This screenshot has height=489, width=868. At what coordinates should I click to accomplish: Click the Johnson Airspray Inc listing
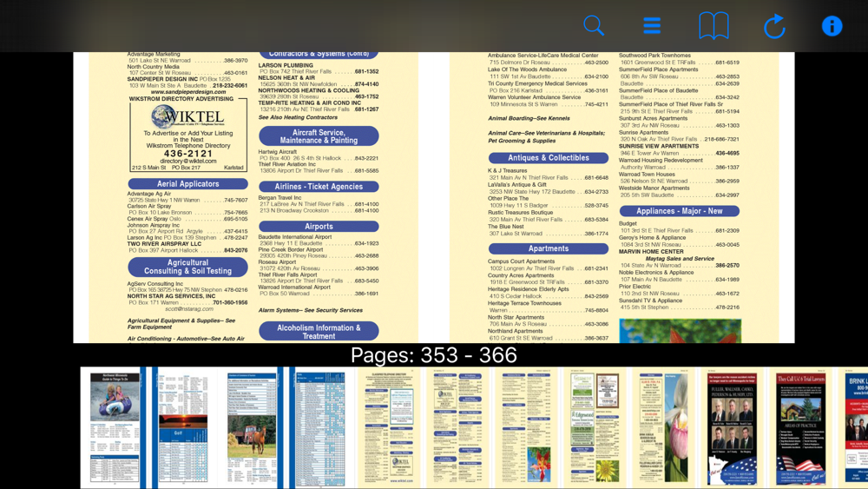(187, 228)
